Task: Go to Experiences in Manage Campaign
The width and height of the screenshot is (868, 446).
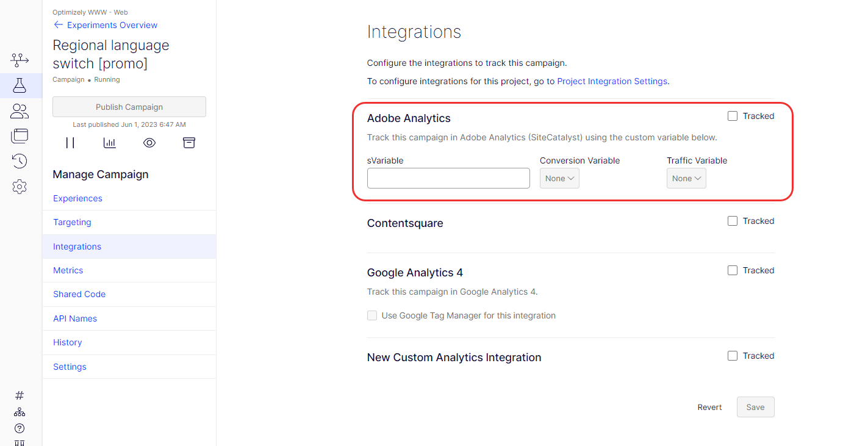Action: pyautogui.click(x=129, y=198)
